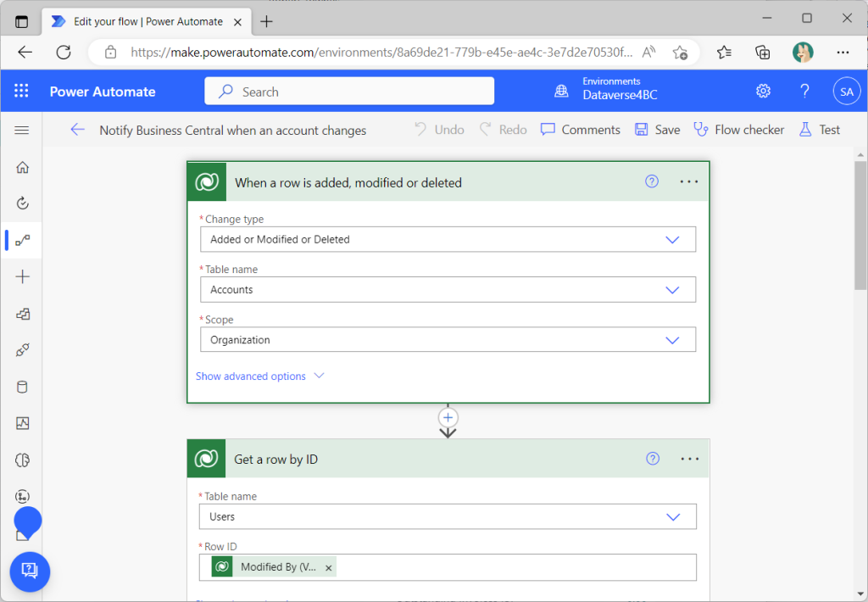Viewport: 868px width, 602px height.
Task: Open Edge tab actions menu icon
Action: [21, 21]
